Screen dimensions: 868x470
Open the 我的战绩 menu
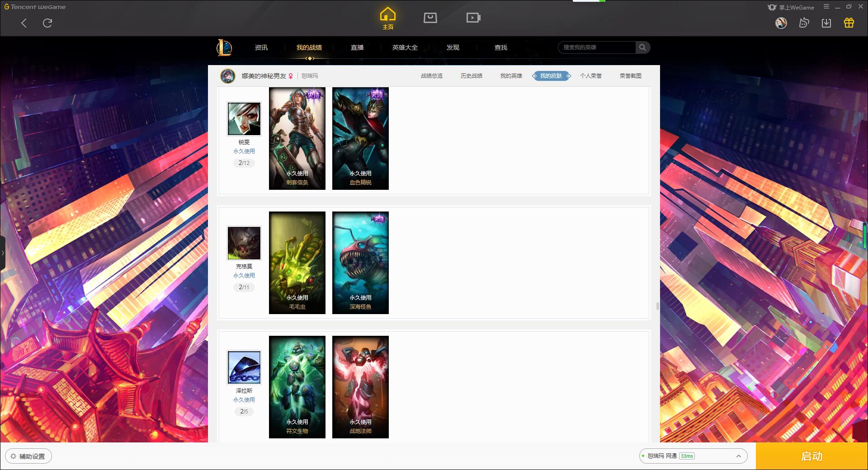[x=309, y=47]
